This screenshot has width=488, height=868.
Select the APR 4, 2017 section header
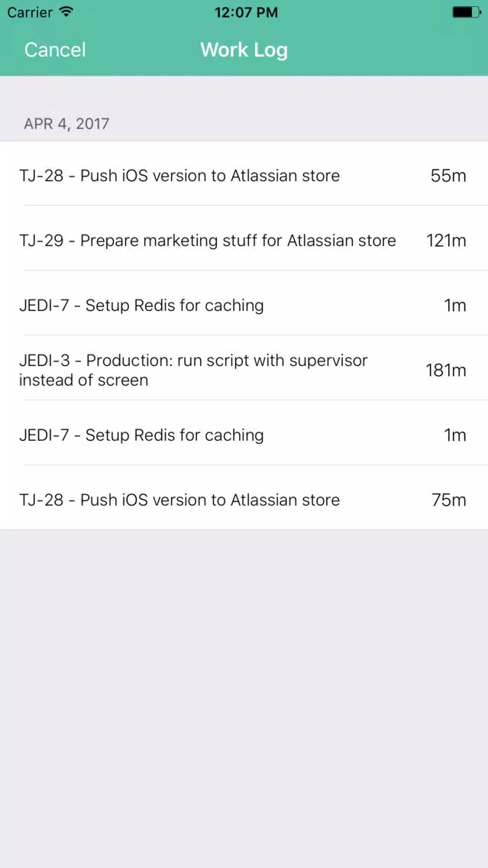(66, 124)
